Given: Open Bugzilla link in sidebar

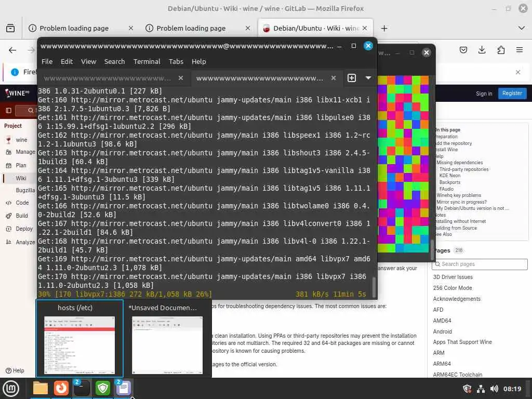Looking at the screenshot, I should (x=25, y=190).
